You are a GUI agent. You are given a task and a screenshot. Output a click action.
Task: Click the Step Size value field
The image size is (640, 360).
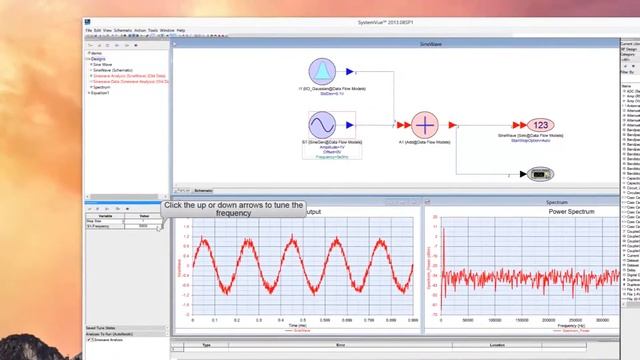click(143, 221)
